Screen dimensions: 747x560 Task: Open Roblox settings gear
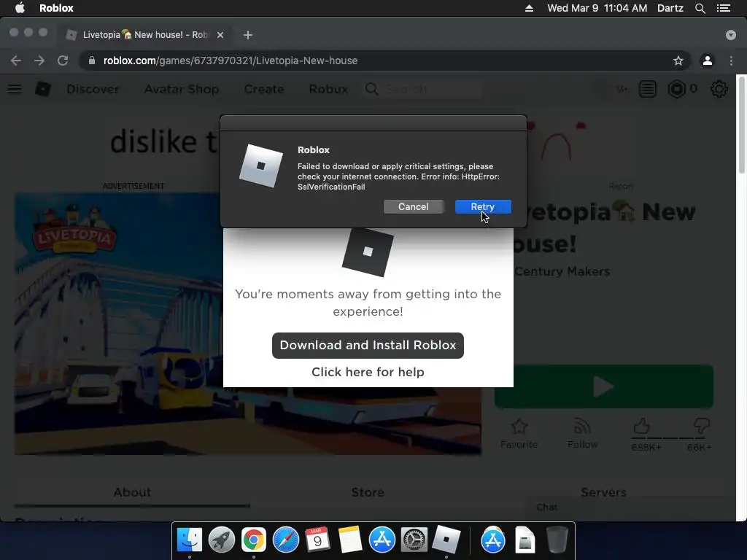pyautogui.click(x=719, y=89)
